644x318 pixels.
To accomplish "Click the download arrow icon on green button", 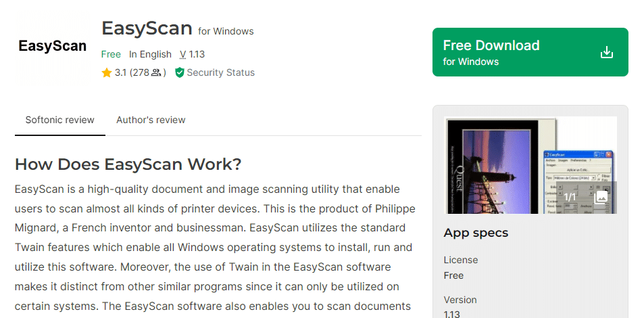I will [607, 52].
